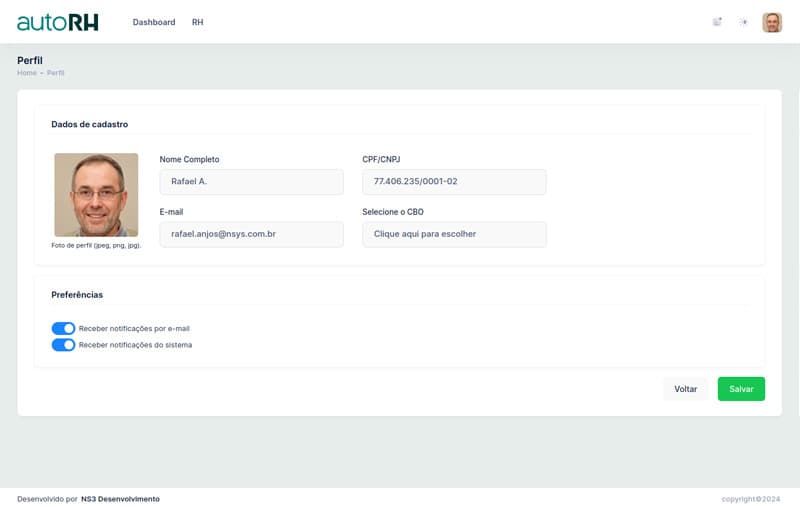This screenshot has width=800, height=508.
Task: Click the green Salvar button
Action: coord(741,389)
